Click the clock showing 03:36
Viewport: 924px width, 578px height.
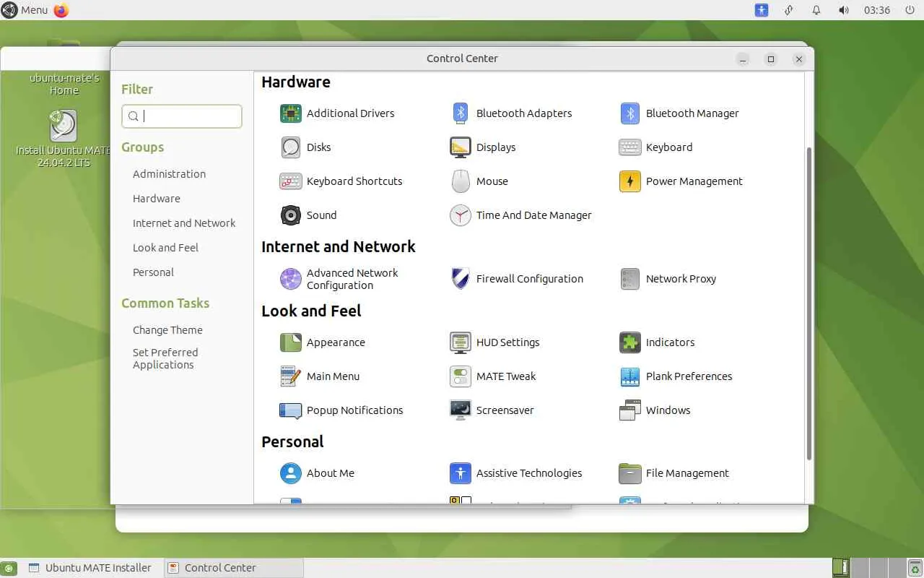click(877, 10)
